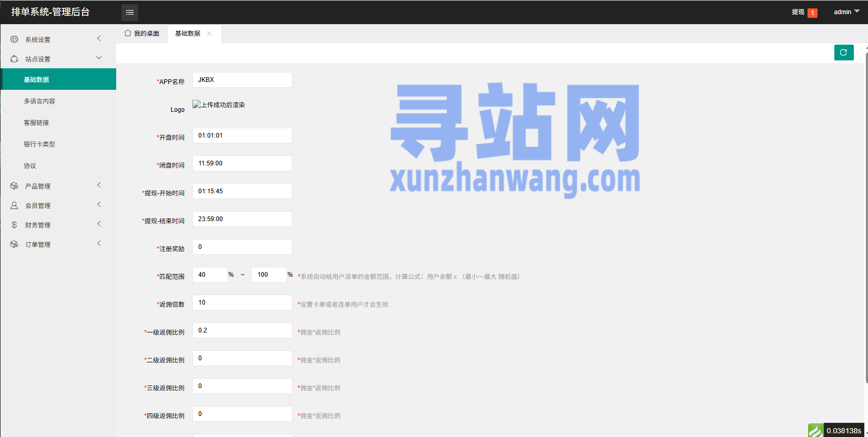Open the admin user dropdown

(846, 12)
